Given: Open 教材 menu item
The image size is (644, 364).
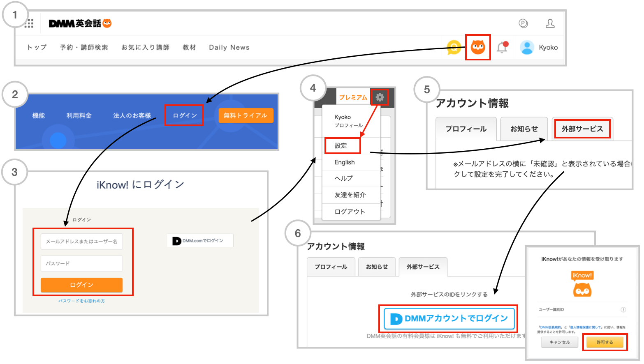Looking at the screenshot, I should tap(189, 47).
